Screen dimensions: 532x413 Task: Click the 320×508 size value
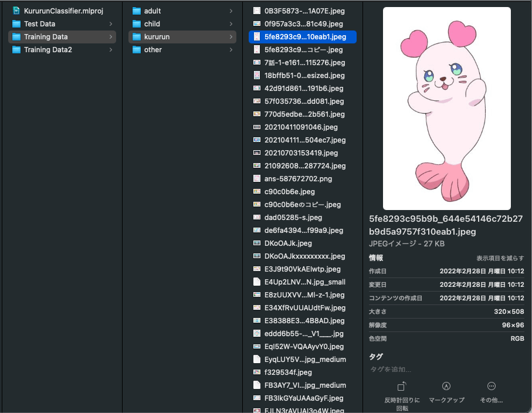coord(509,312)
